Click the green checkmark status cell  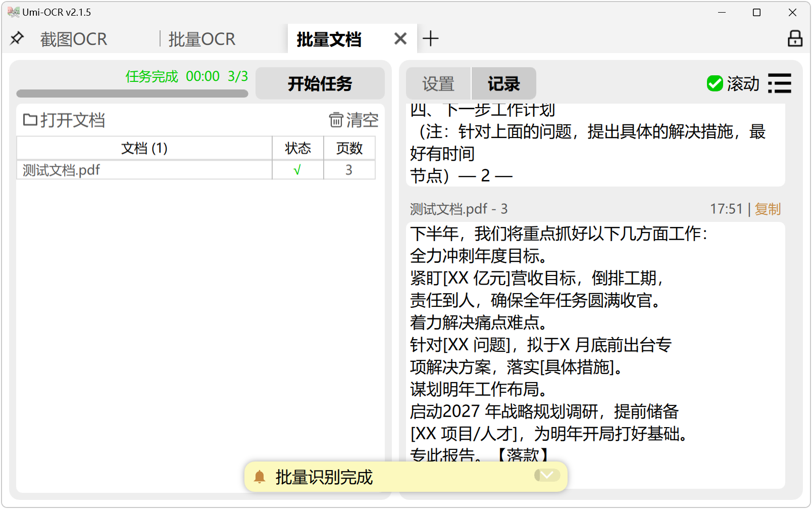click(298, 170)
